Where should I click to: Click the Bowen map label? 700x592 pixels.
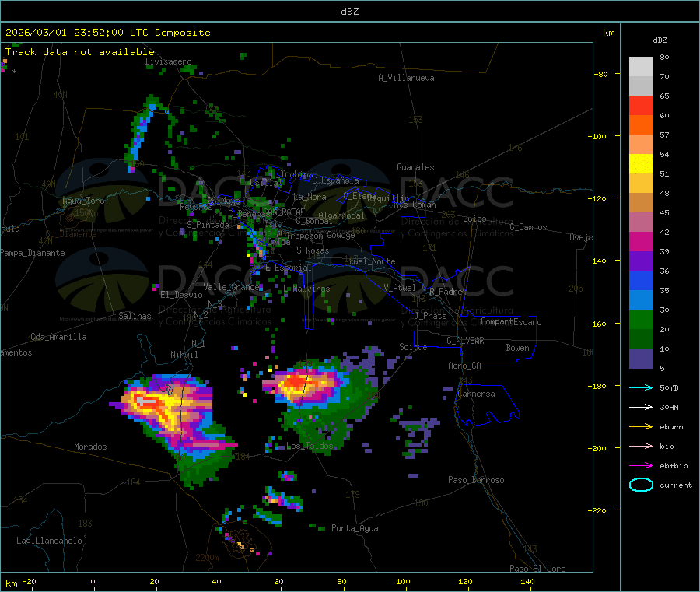point(517,347)
